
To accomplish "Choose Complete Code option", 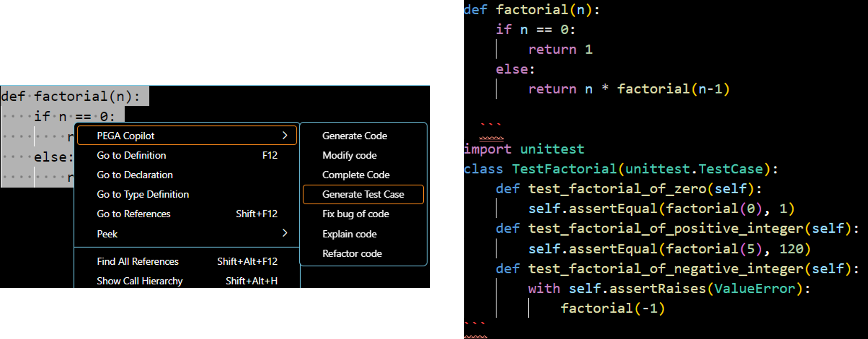I will tap(363, 175).
